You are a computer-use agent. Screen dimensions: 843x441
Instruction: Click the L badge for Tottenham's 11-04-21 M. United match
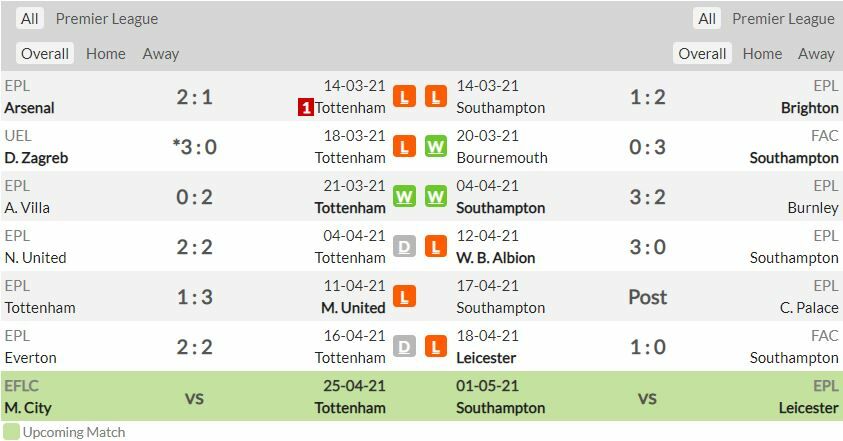(x=404, y=297)
